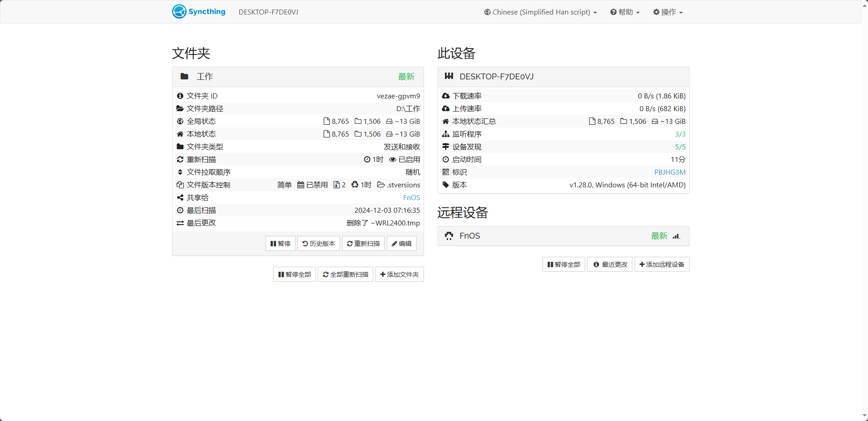
Task: Click the 重新扫描 button under the folder
Action: (363, 244)
